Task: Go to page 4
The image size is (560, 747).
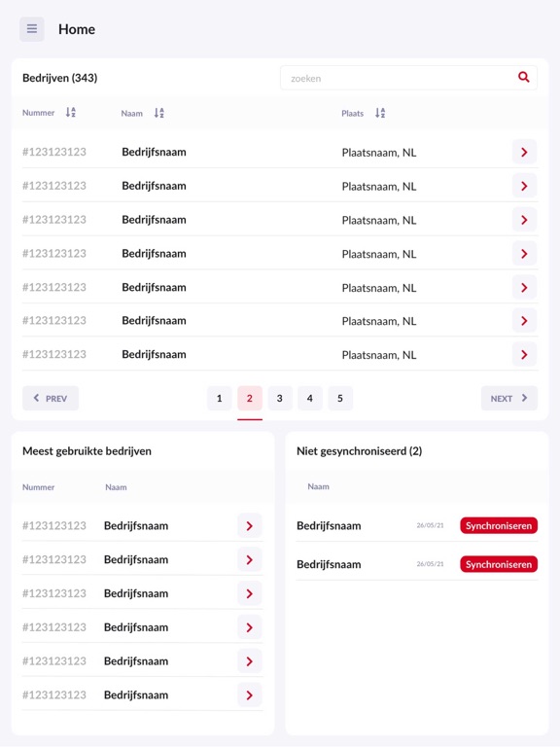Action: pyautogui.click(x=310, y=398)
